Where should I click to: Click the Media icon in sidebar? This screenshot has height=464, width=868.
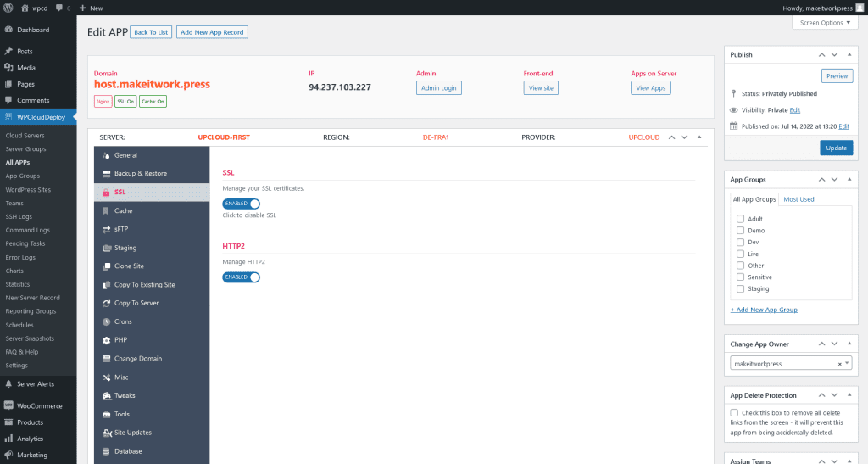[x=8, y=68]
